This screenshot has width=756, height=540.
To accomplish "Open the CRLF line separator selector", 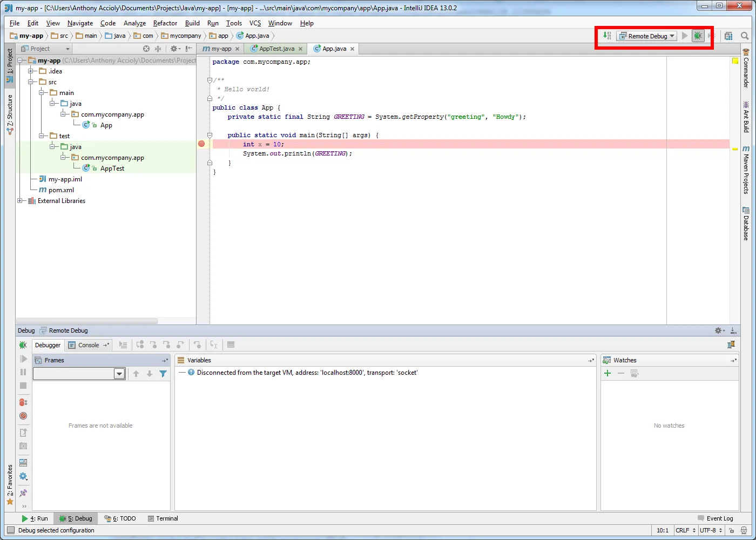I will coord(685,530).
